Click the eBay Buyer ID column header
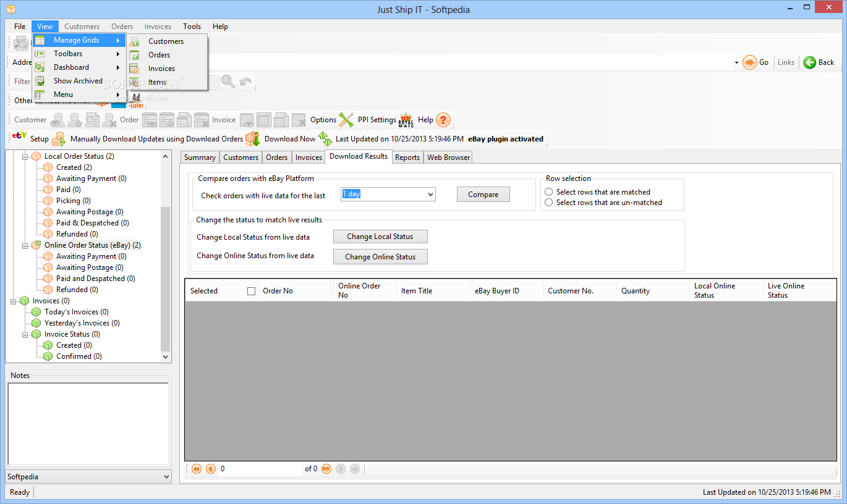This screenshot has height=504, width=847. [506, 291]
